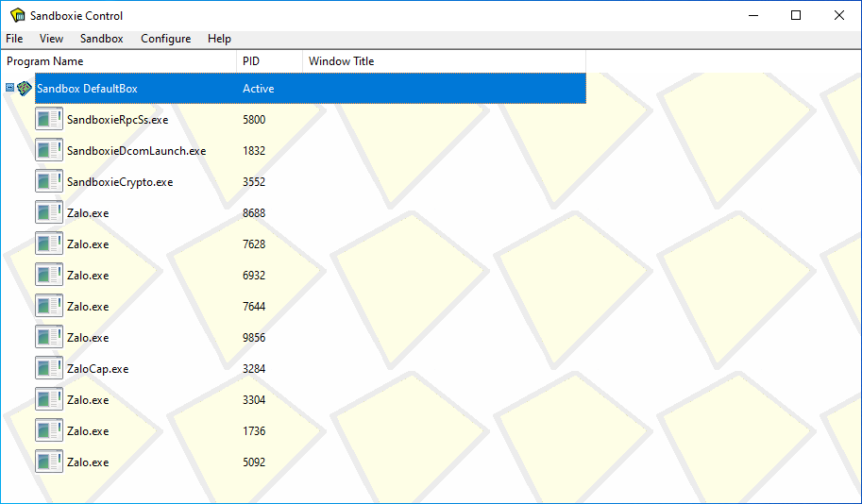862x504 pixels.
Task: Click the DefaultBox sandbox icon
Action: [25, 89]
